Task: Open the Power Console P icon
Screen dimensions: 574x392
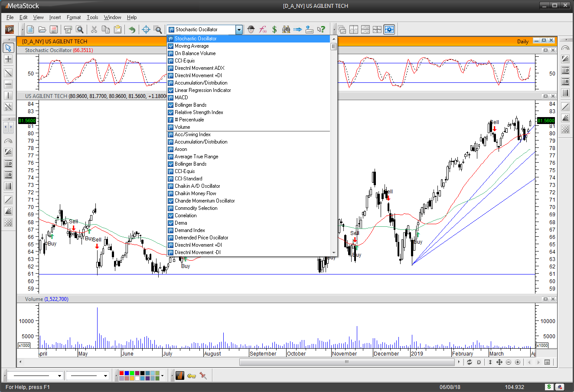Action: pos(10,29)
